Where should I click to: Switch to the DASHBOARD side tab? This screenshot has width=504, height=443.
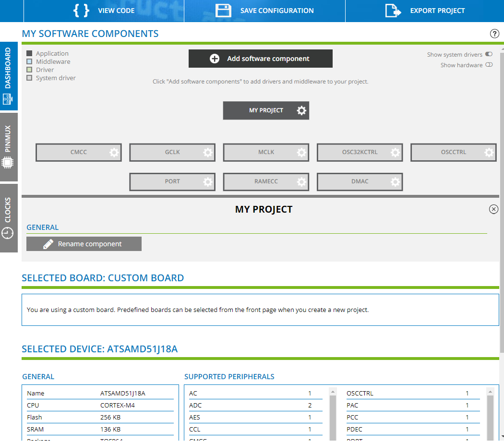(9, 76)
